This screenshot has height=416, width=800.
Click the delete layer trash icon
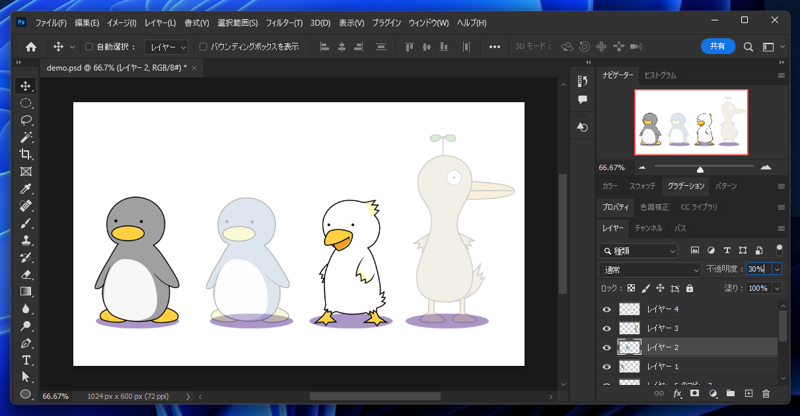[x=766, y=394]
